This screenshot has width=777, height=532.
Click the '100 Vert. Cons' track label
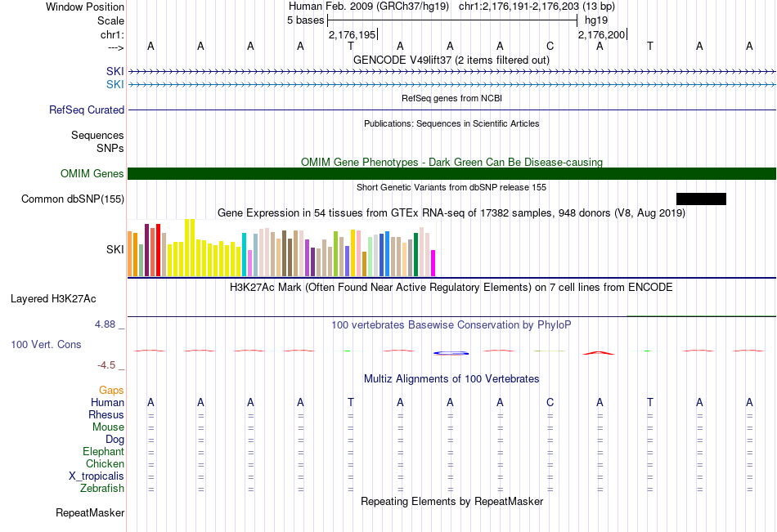tap(46, 344)
